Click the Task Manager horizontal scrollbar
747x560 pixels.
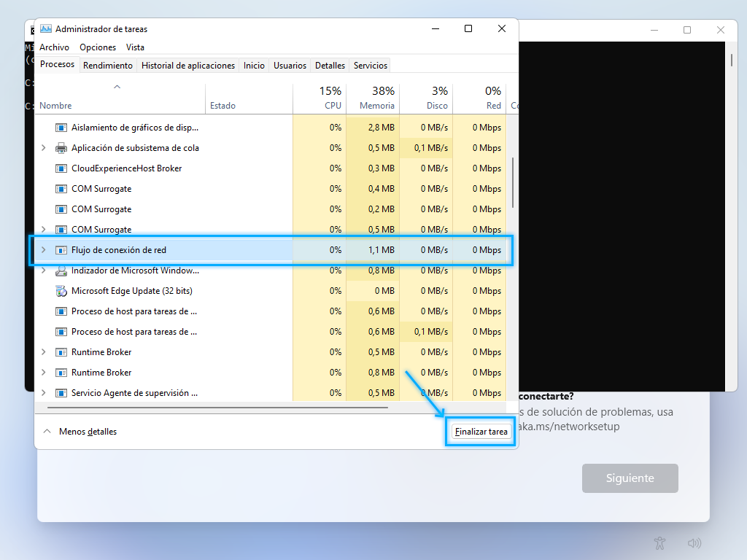coord(217,408)
